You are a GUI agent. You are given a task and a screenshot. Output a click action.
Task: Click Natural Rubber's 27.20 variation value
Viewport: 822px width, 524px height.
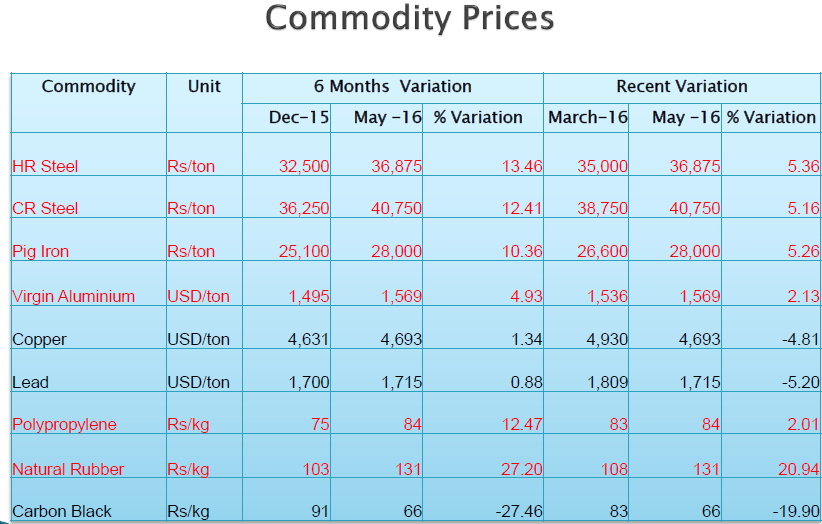(523, 468)
